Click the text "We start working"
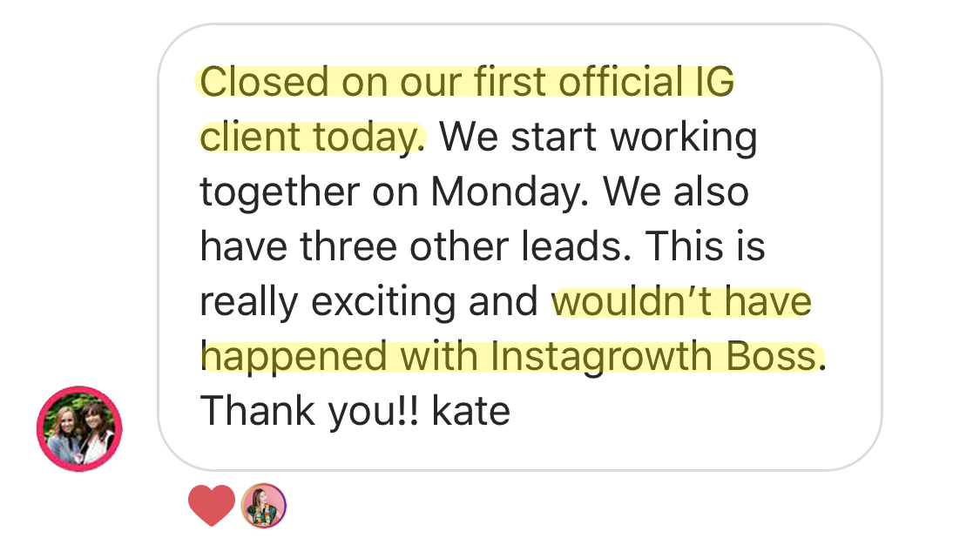Screen dimensions: 980x558 point(598,138)
